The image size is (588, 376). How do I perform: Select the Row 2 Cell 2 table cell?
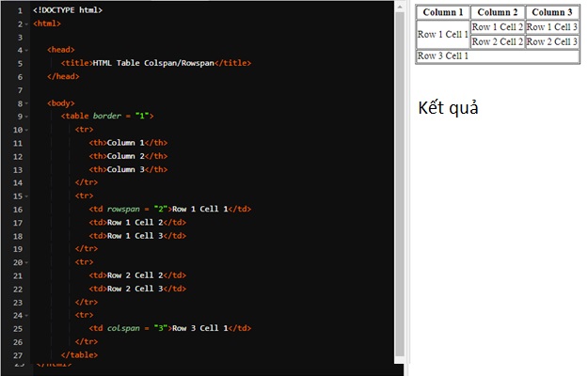pyautogui.click(x=497, y=41)
